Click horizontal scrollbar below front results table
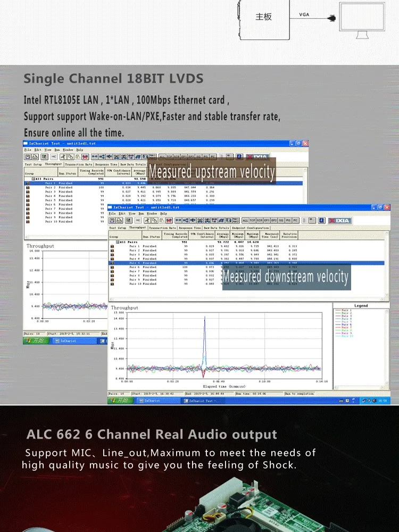 [248, 299]
